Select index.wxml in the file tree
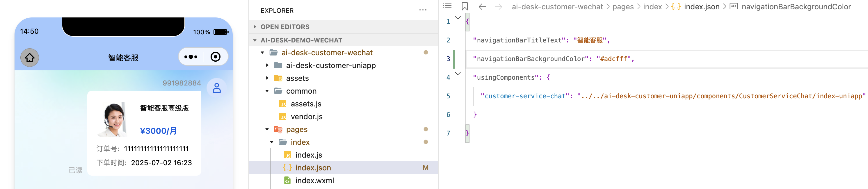The width and height of the screenshot is (868, 189). point(314,181)
